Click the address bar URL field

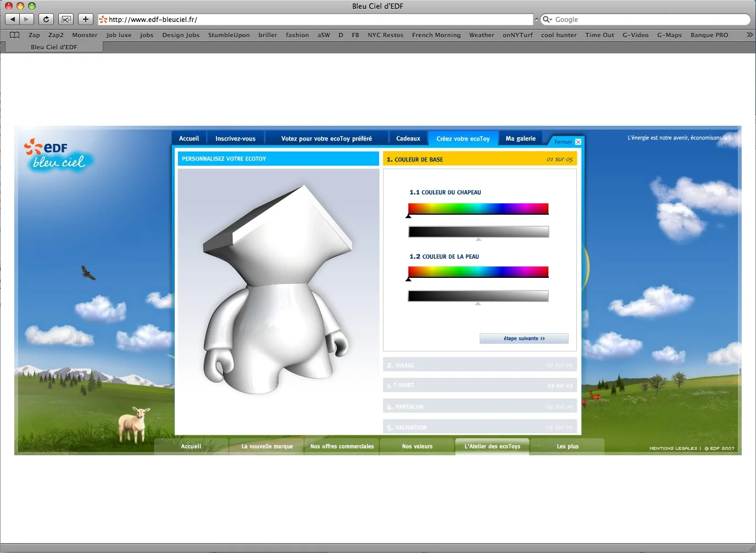[315, 19]
